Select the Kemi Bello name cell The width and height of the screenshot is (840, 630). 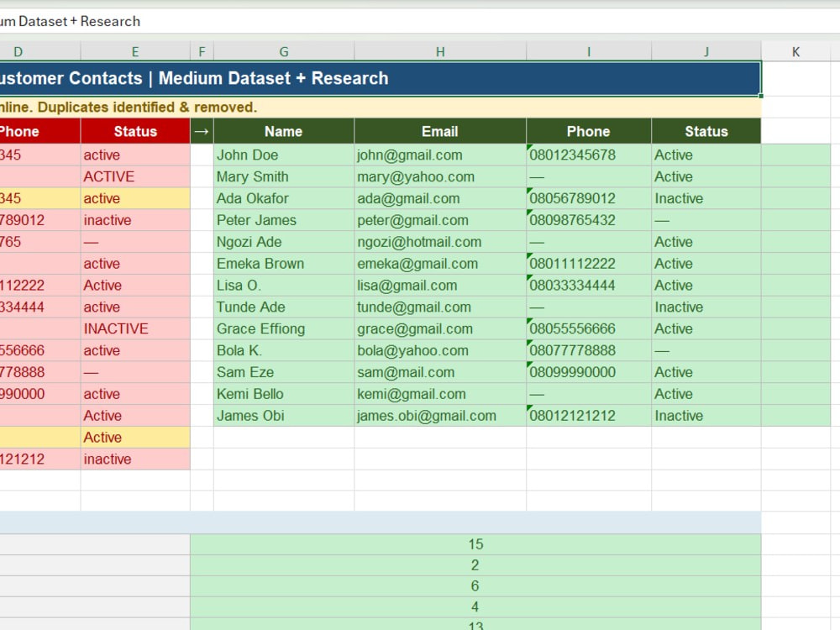pos(284,394)
